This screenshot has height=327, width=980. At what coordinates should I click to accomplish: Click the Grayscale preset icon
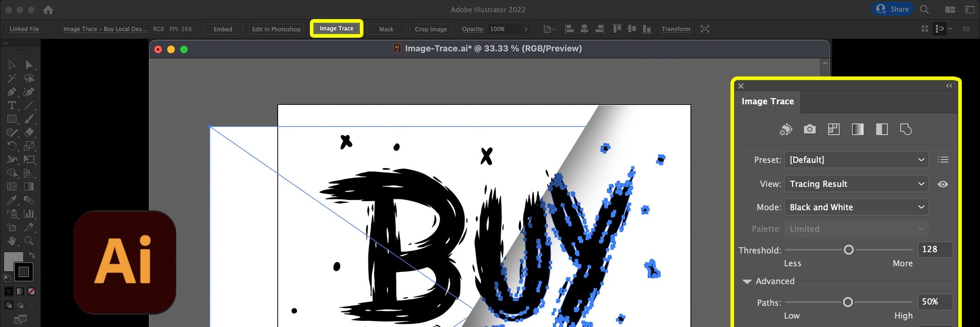(x=857, y=129)
